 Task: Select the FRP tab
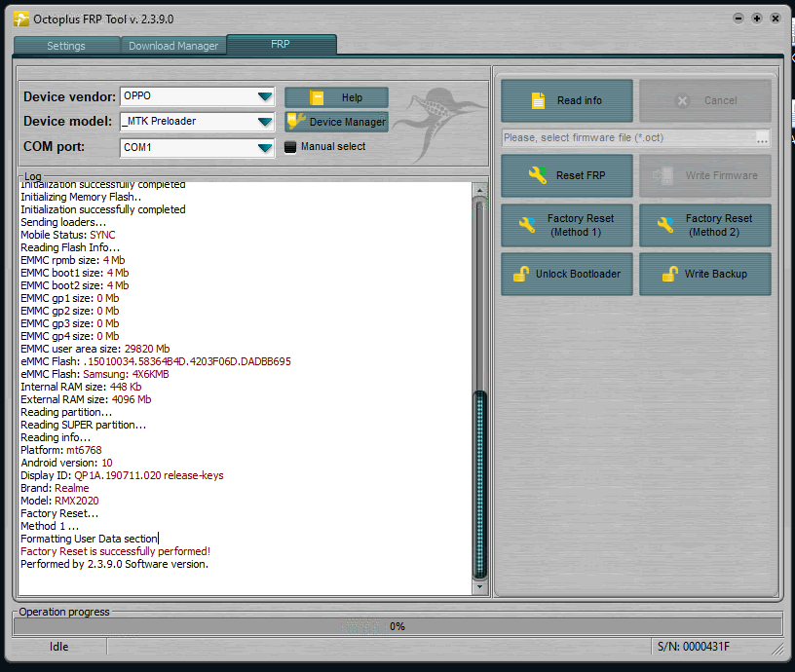tap(281, 45)
